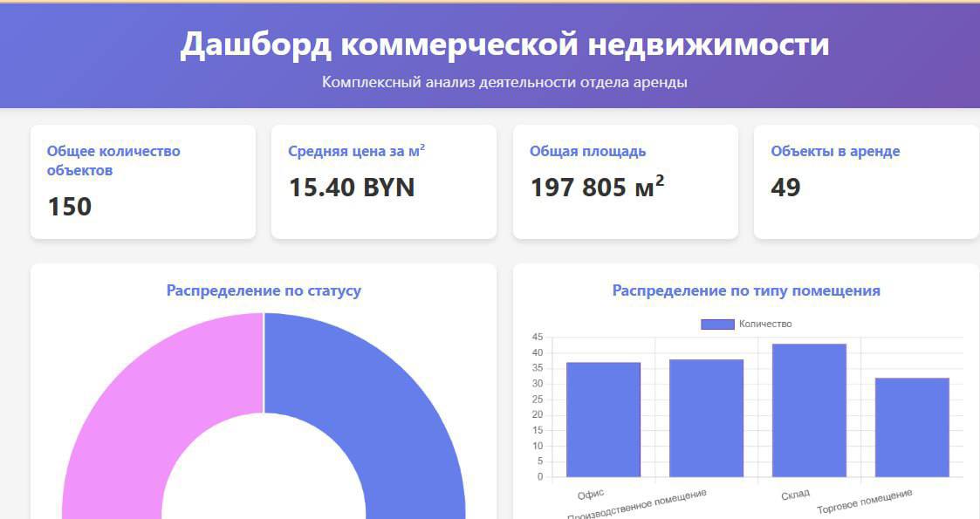The width and height of the screenshot is (980, 519).
Task: Click the value "15.40 BYN"
Action: tap(352, 188)
